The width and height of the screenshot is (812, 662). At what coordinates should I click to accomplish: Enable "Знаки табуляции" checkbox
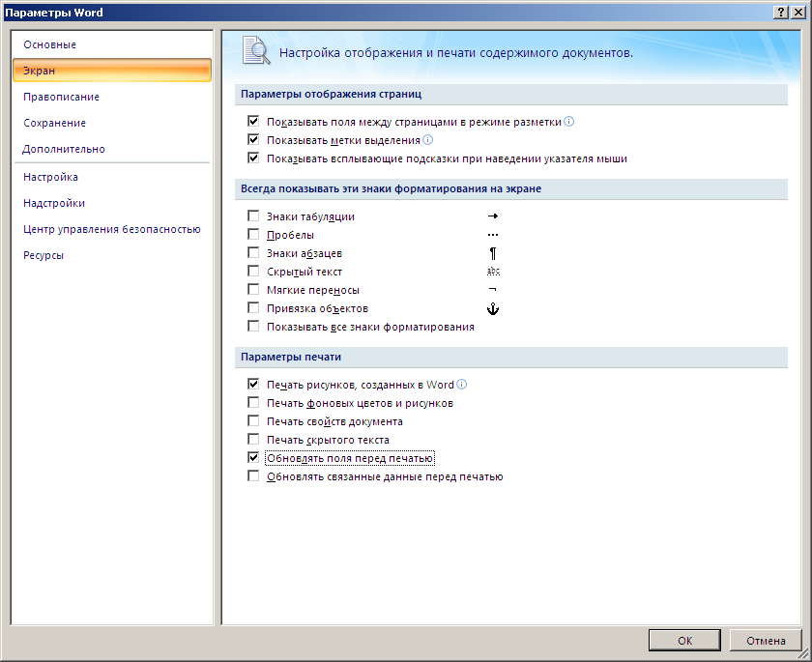tap(253, 216)
